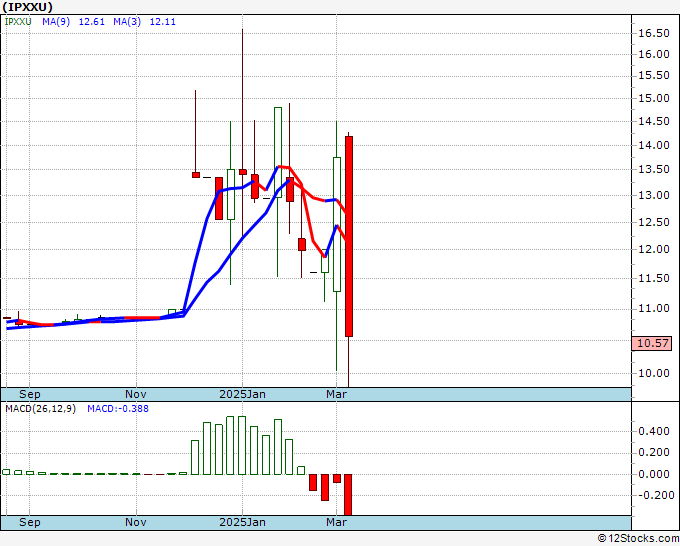Click the Nov label on price chart axis
This screenshot has height=546, width=680.
coord(136,394)
